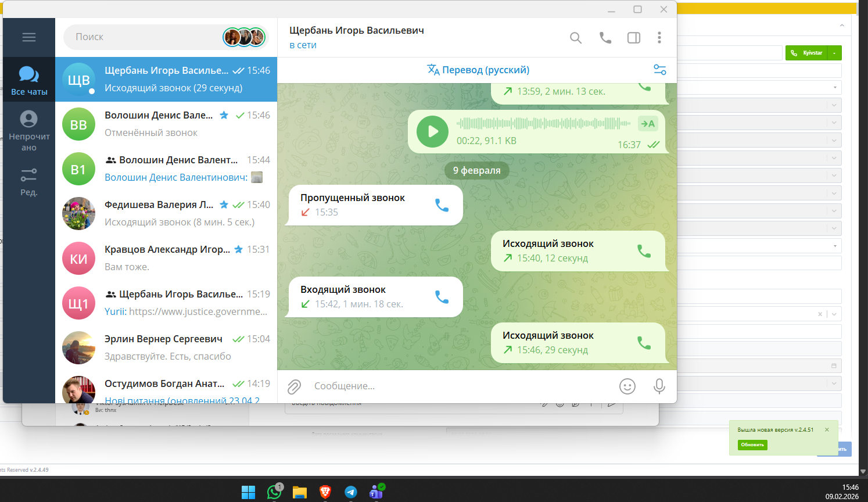The width and height of the screenshot is (868, 502).
Task: Open the calendar date picker in background form
Action: [834, 366]
